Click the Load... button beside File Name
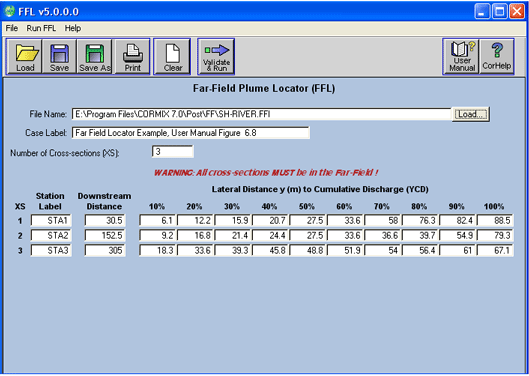 point(471,114)
